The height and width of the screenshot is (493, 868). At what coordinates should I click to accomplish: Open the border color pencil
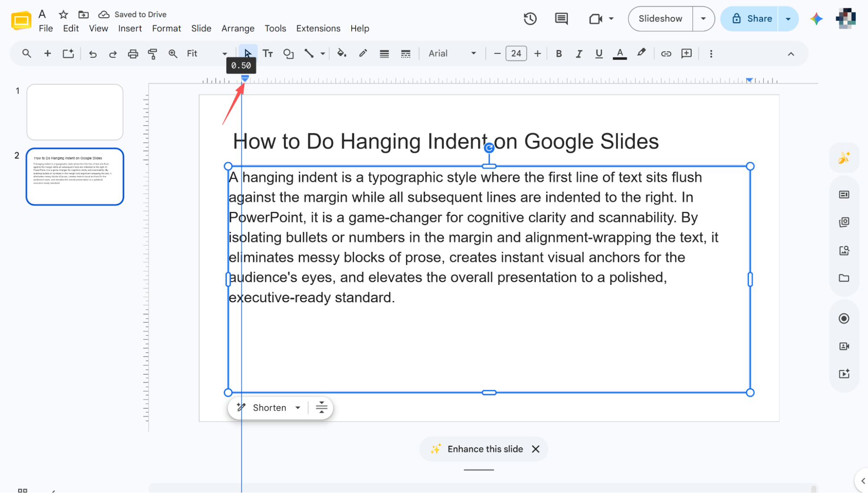click(x=363, y=53)
